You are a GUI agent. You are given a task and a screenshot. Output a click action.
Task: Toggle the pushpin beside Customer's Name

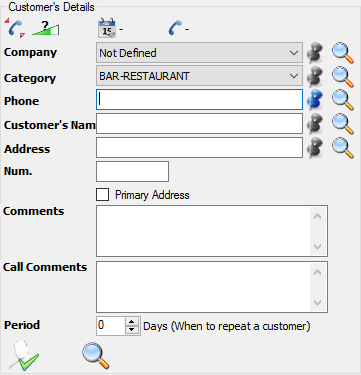click(x=315, y=124)
